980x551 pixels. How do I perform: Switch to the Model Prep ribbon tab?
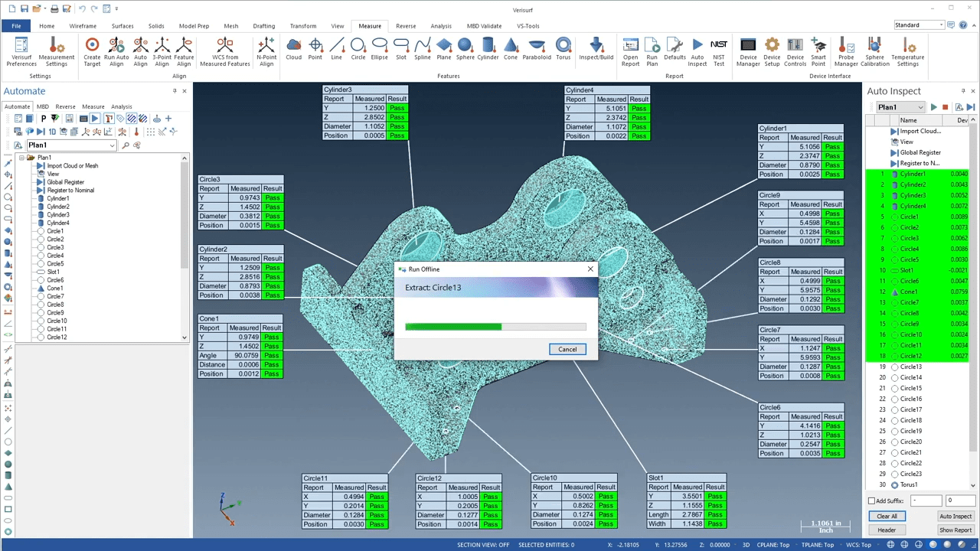point(194,26)
